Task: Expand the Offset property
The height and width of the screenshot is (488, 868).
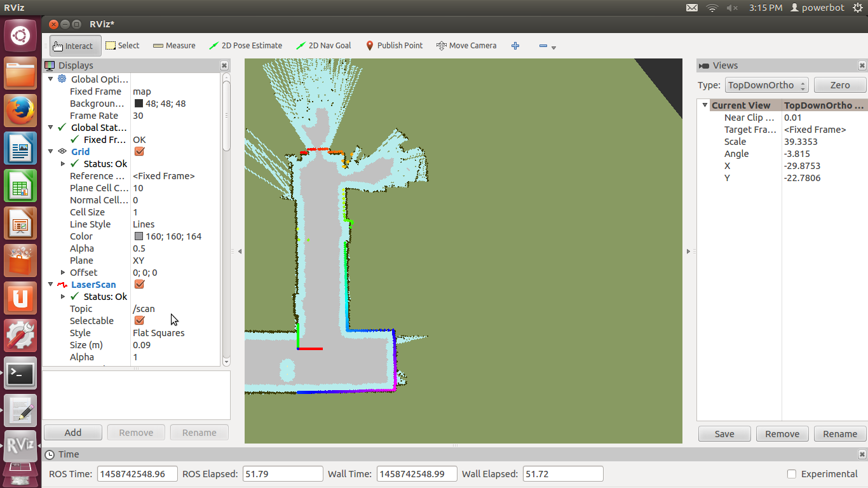Action: (63, 272)
